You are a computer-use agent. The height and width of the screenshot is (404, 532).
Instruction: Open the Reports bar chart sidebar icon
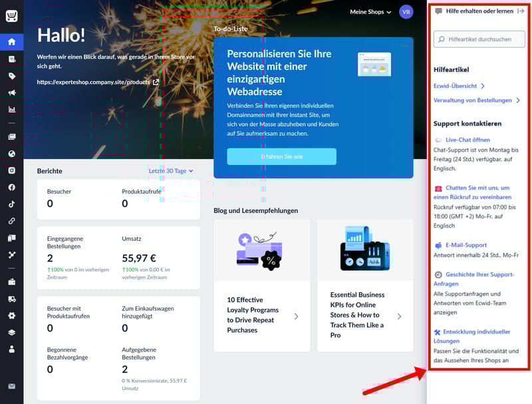click(11, 109)
